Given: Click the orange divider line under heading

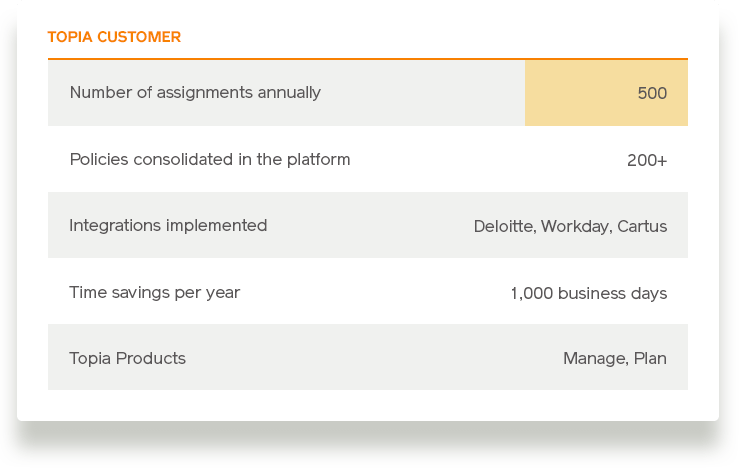Looking at the screenshot, I should coord(368,59).
